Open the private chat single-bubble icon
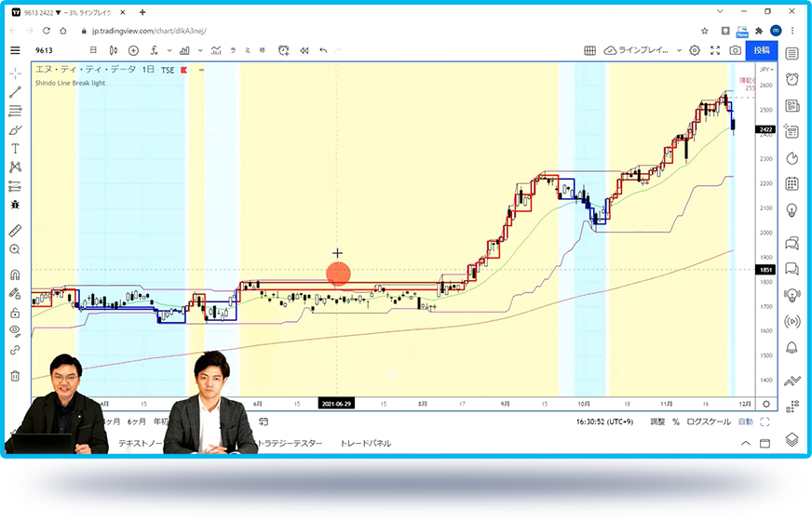 792,269
